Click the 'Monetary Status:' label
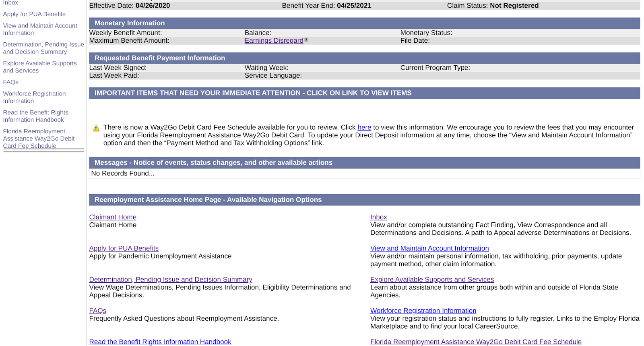The height and width of the screenshot is (346, 644). [x=426, y=33]
